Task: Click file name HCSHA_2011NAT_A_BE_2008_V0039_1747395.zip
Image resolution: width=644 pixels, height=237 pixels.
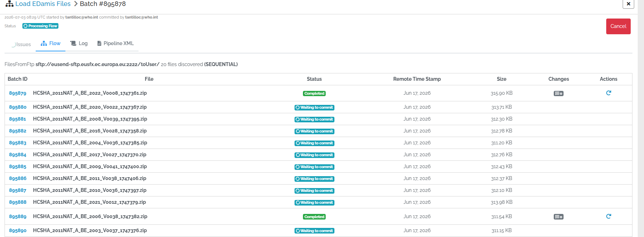Action: 90,119
